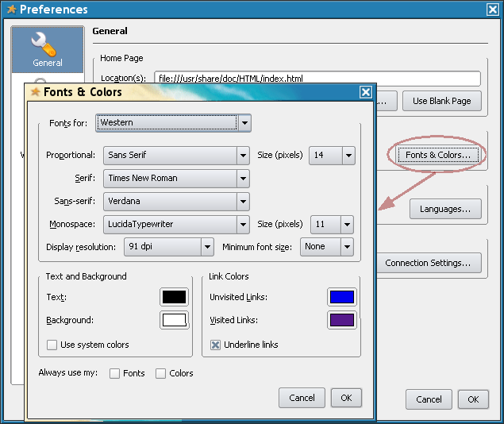
Task: Enable Use system colors checkbox
Action: point(52,345)
